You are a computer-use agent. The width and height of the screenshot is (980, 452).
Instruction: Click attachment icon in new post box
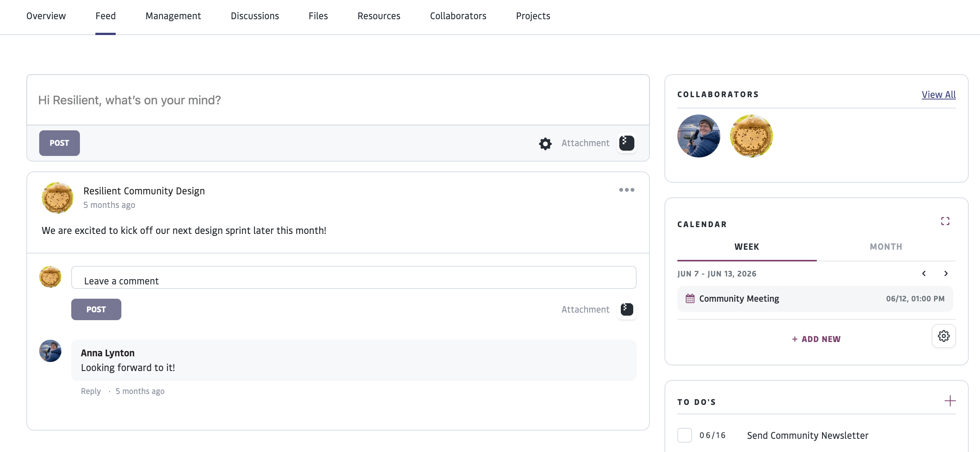(x=626, y=143)
